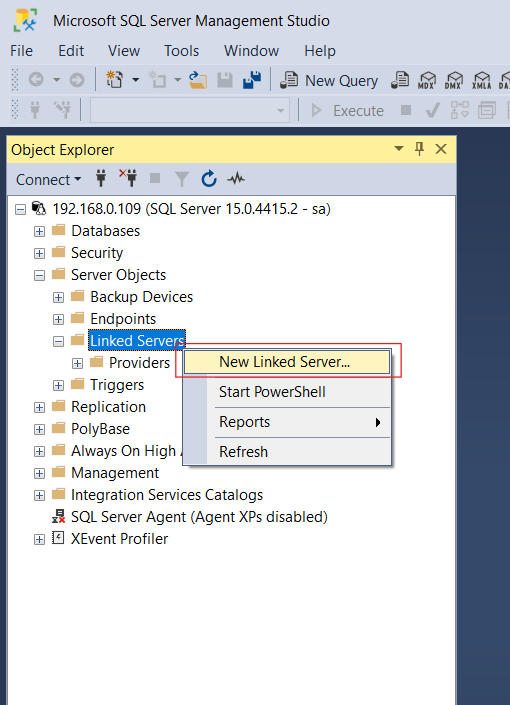Click the available databases combo box

click(190, 110)
